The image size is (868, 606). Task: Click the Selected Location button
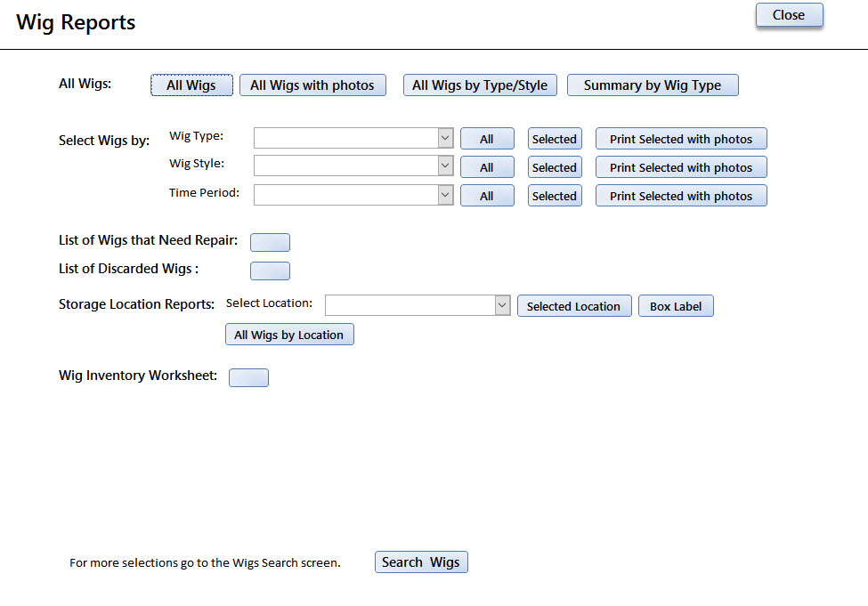coord(574,306)
